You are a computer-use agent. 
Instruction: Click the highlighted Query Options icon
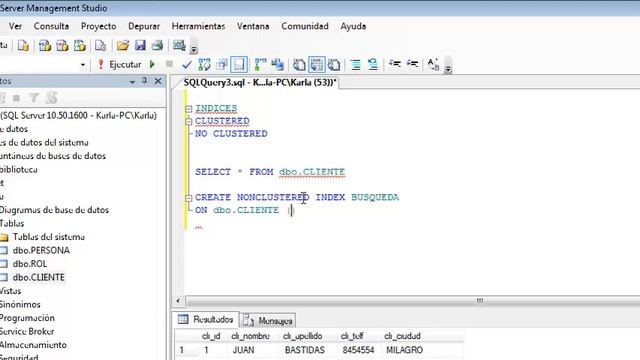click(239, 64)
